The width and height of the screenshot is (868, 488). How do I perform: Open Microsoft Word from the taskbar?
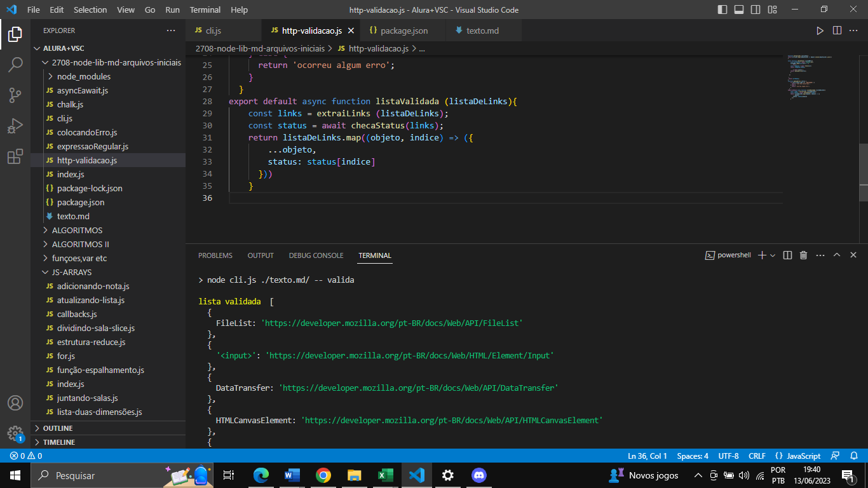(292, 475)
